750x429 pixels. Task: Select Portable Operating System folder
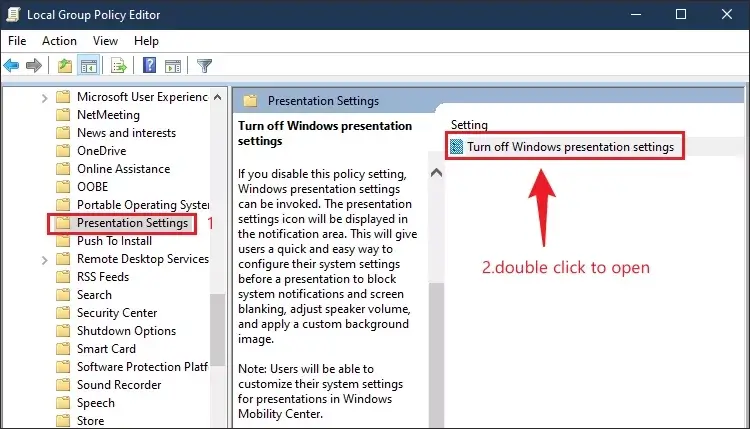coord(143,205)
